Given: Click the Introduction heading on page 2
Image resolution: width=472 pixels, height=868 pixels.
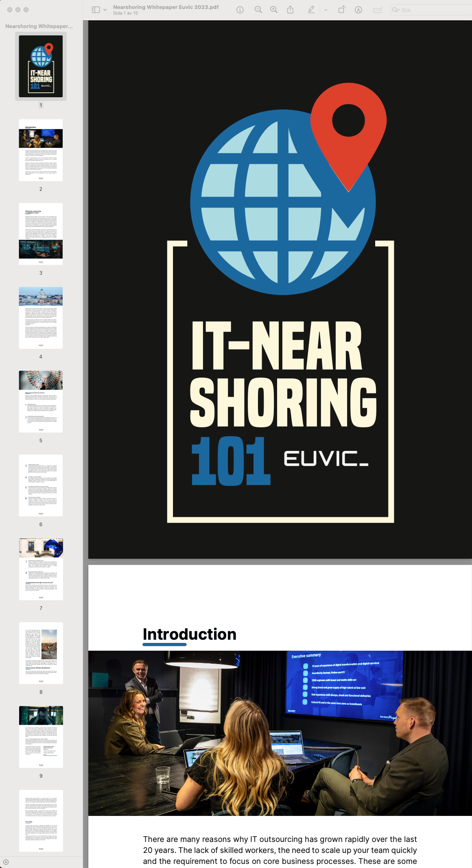Looking at the screenshot, I should click(190, 634).
